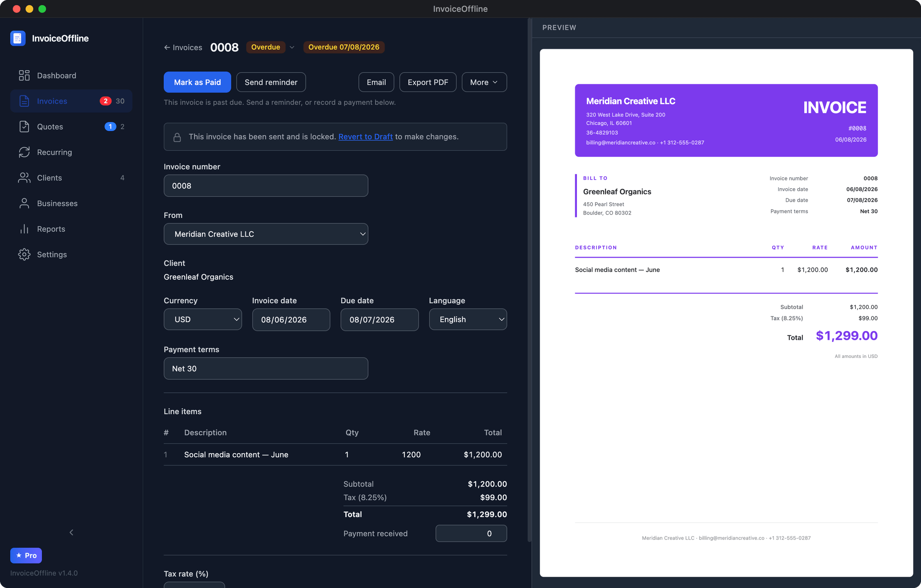This screenshot has width=921, height=588.
Task: Click the purple invoice header in the preview
Action: click(x=726, y=120)
